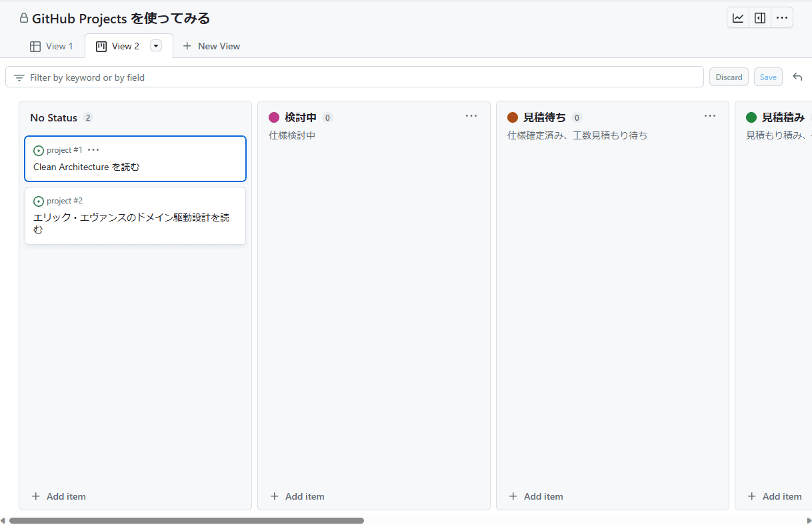Image resolution: width=812 pixels, height=525 pixels.
Task: Add item to No Status column
Action: 59,496
